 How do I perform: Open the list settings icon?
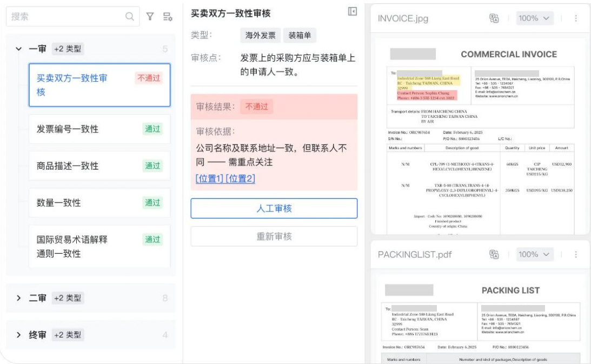coord(168,17)
